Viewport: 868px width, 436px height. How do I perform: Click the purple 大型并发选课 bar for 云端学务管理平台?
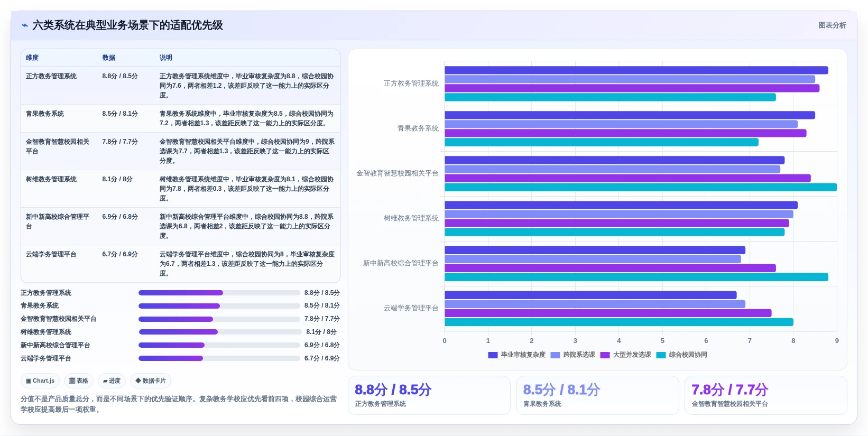click(x=608, y=313)
